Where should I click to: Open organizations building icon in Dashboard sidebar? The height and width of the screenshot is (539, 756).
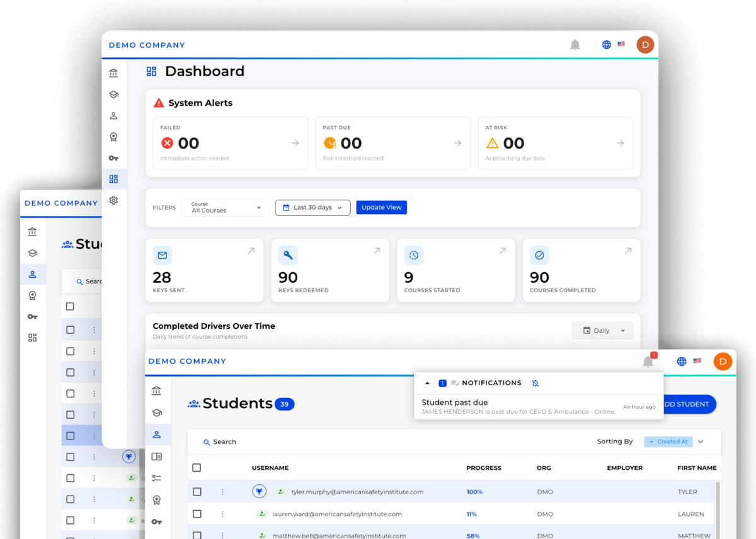(113, 73)
